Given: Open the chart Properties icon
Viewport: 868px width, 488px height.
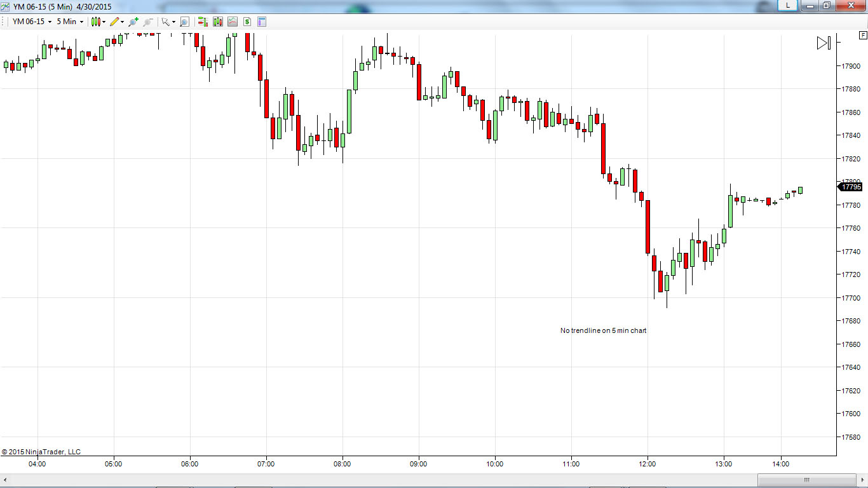Looking at the screenshot, I should coord(261,22).
